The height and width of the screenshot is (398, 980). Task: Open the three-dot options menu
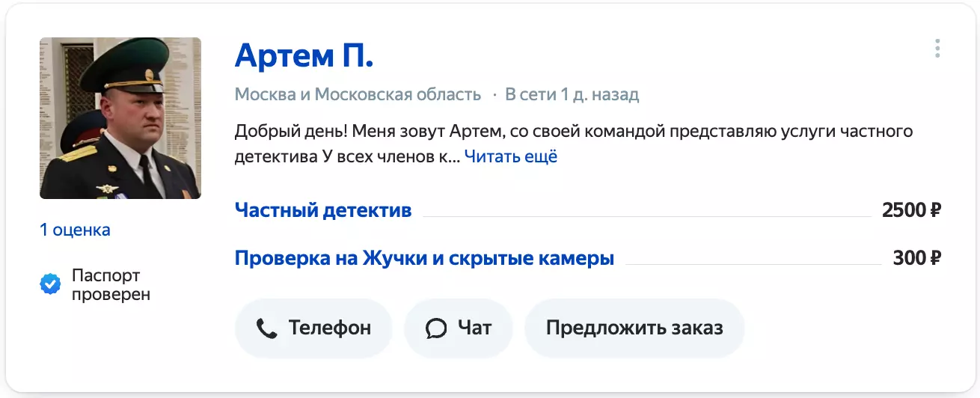[x=937, y=49]
